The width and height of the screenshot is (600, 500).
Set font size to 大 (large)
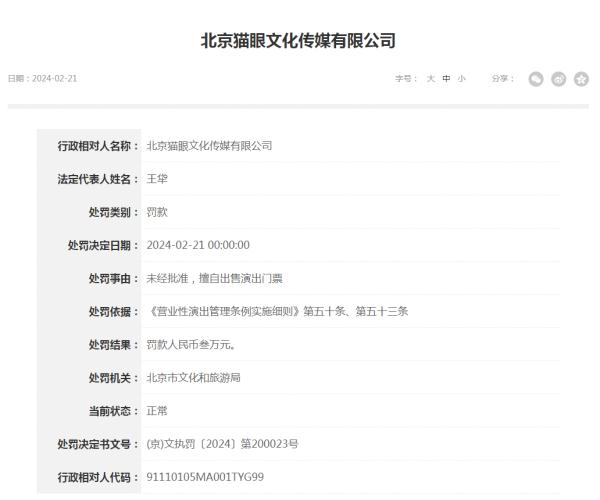click(431, 78)
